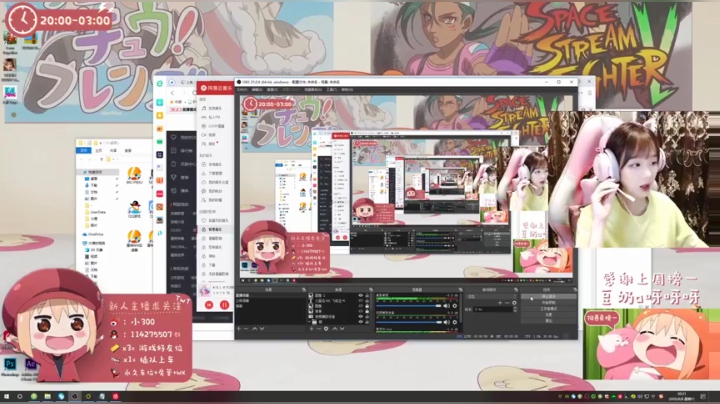
Task: Add a scene transition with plus icon
Action: (x=500, y=303)
